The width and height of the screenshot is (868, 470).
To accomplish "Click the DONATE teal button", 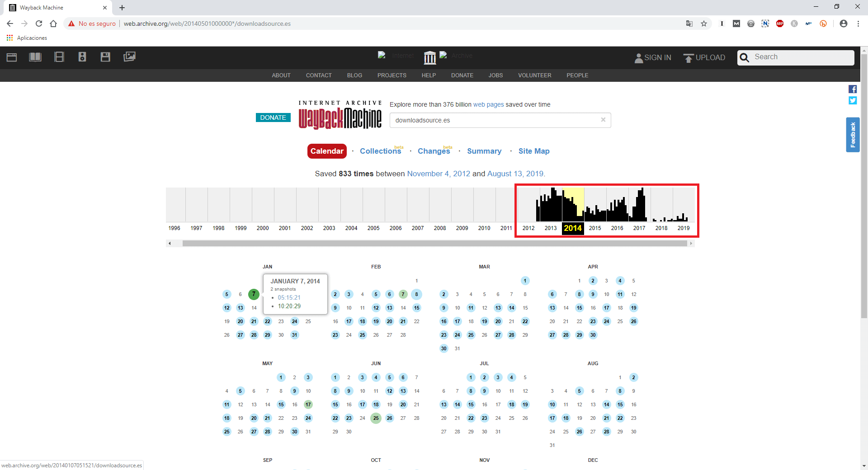I will point(273,117).
